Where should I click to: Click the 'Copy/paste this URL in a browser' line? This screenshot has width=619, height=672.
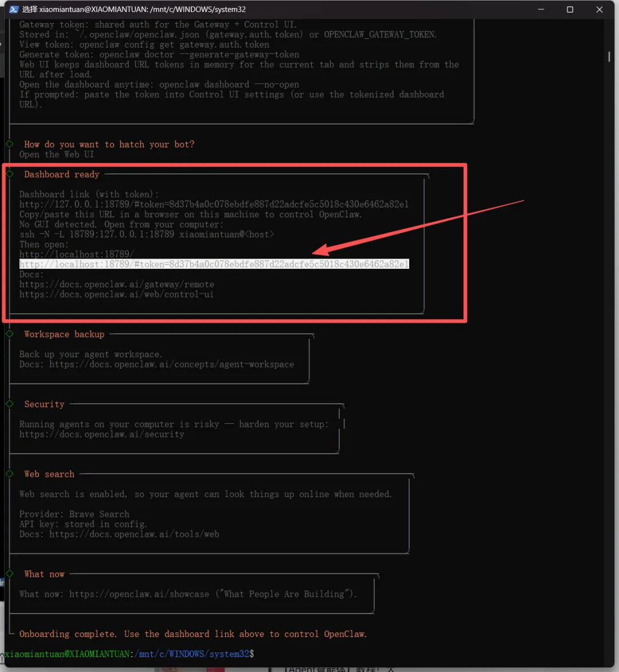pos(191,214)
